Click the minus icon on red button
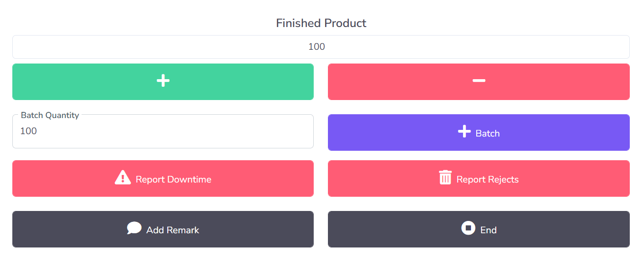The image size is (644, 256). [479, 81]
